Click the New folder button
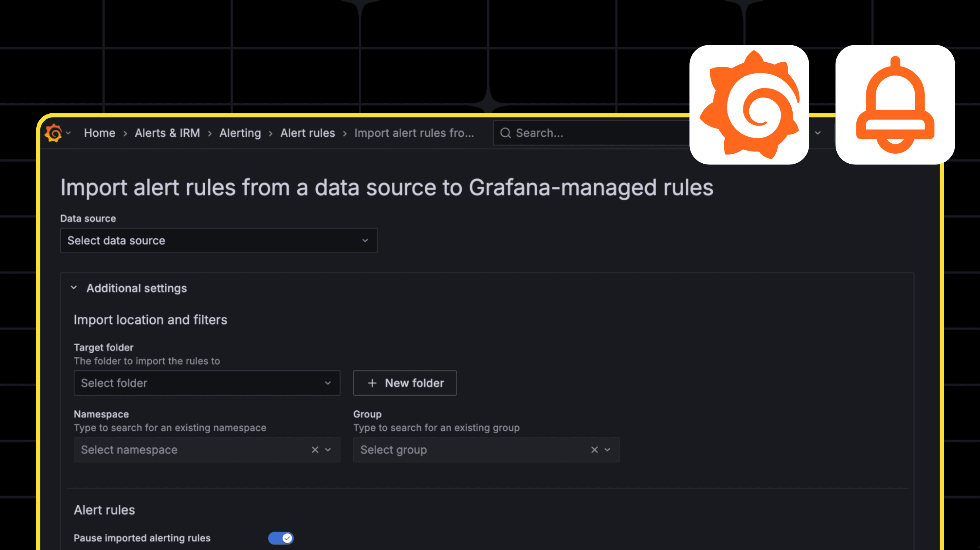The height and width of the screenshot is (550, 980). click(x=404, y=383)
